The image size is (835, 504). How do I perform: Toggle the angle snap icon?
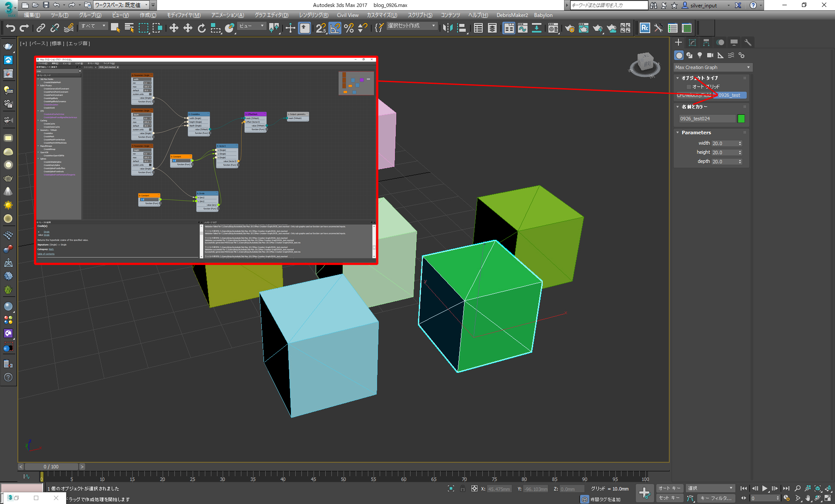(335, 28)
